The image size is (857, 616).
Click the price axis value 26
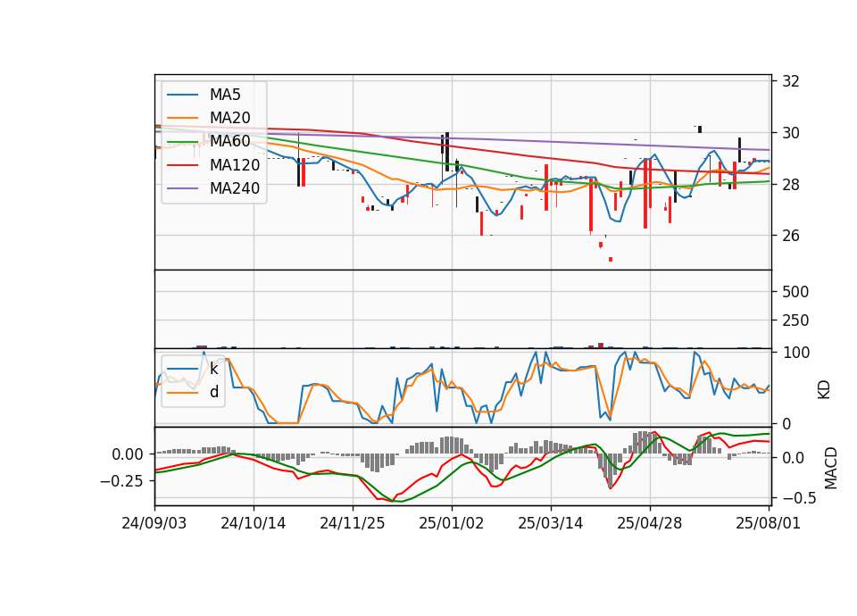pyautogui.click(x=791, y=236)
